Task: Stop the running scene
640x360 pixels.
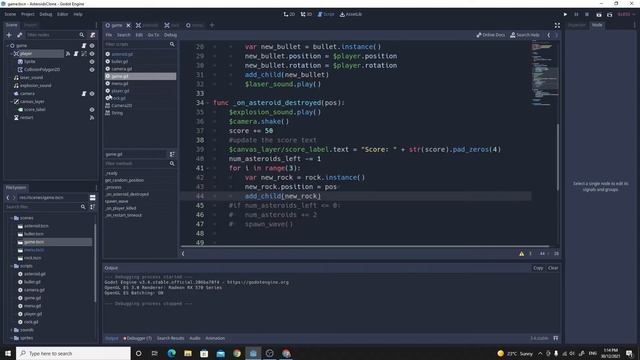Action: tap(587, 14)
